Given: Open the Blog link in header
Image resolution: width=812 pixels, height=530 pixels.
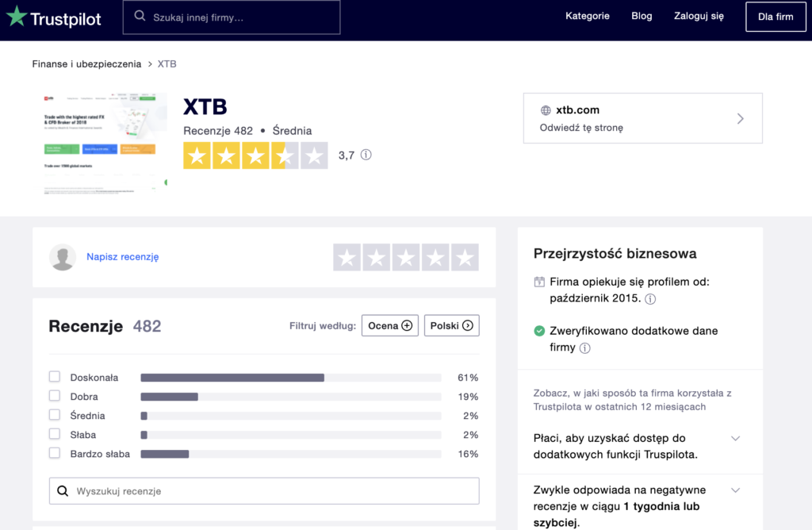Looking at the screenshot, I should [642, 16].
